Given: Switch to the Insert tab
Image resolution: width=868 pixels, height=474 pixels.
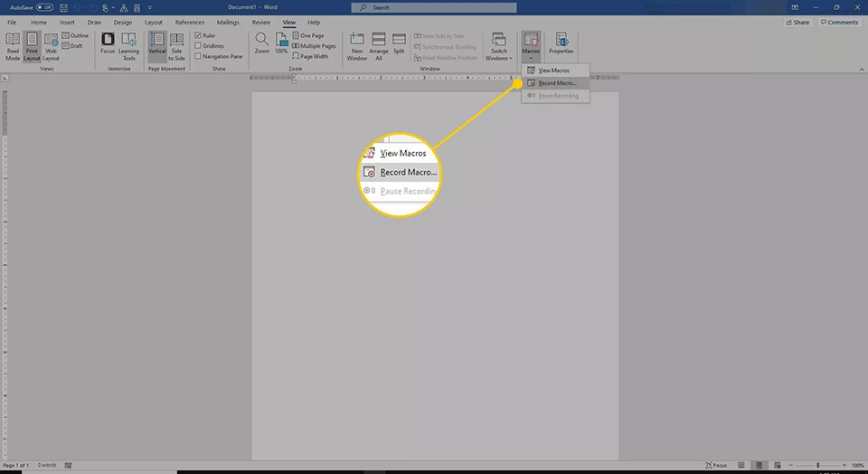Looking at the screenshot, I should 67,22.
